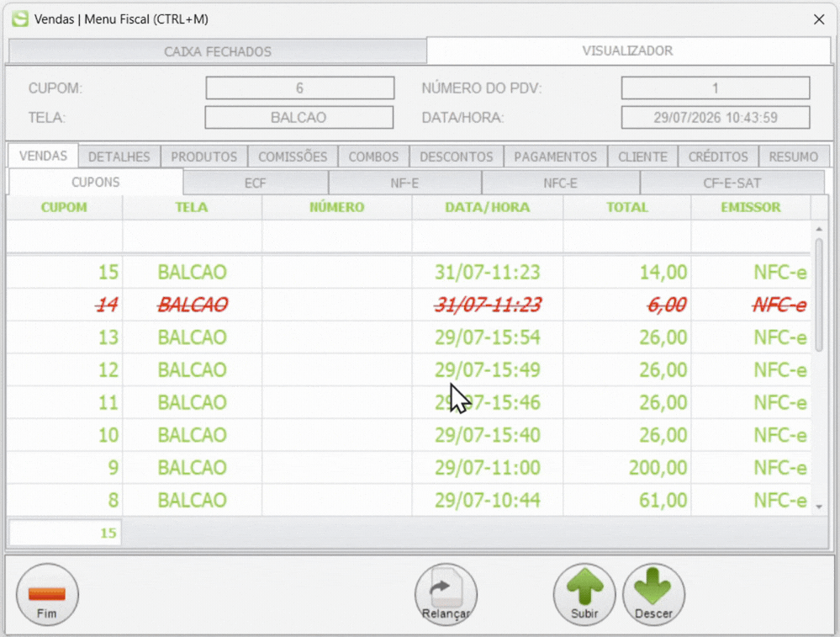This screenshot has height=637, width=840.
Task: Open the CRÉDITOS tab
Action: pos(718,157)
